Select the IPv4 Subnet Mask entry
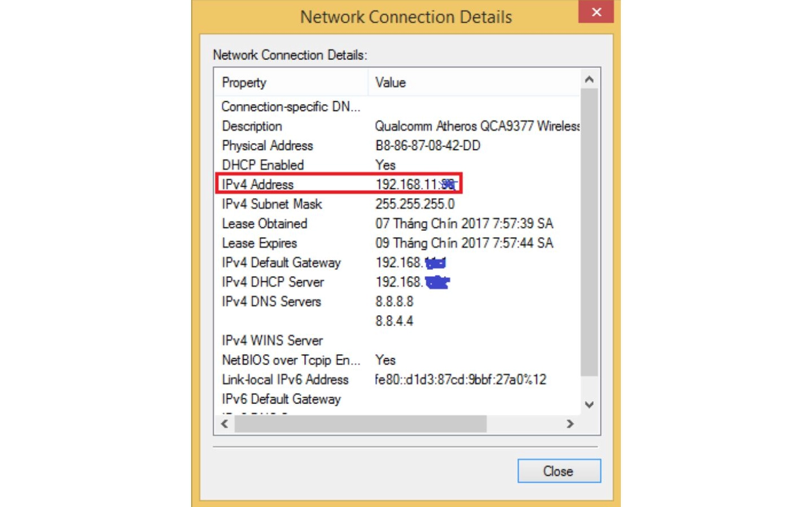 click(x=271, y=204)
